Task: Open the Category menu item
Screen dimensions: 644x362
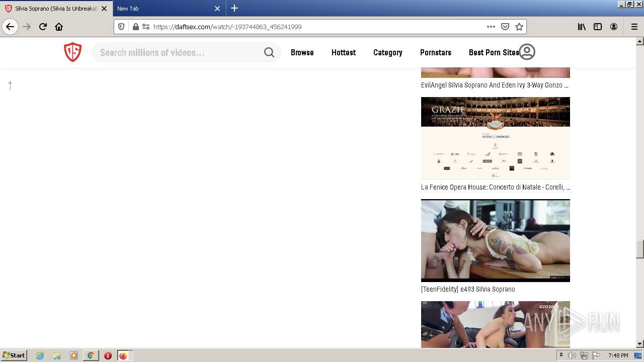Action: point(387,52)
